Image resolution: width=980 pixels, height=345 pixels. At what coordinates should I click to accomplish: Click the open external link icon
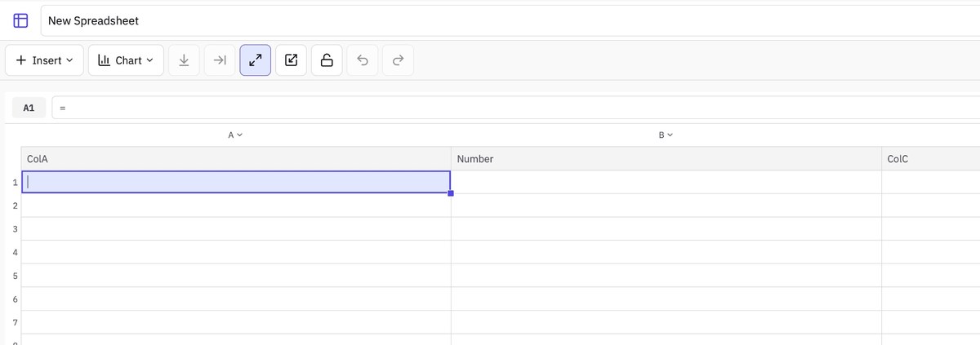click(292, 60)
